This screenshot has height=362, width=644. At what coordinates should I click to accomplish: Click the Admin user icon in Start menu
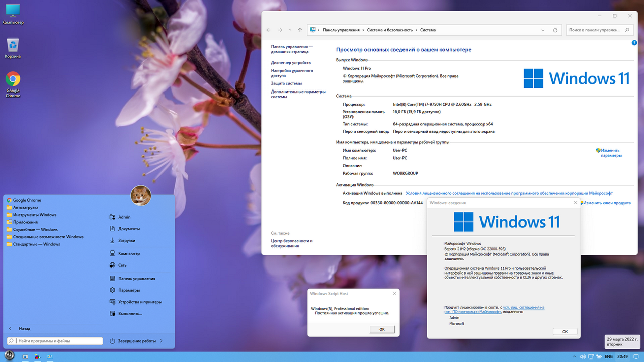click(x=112, y=217)
